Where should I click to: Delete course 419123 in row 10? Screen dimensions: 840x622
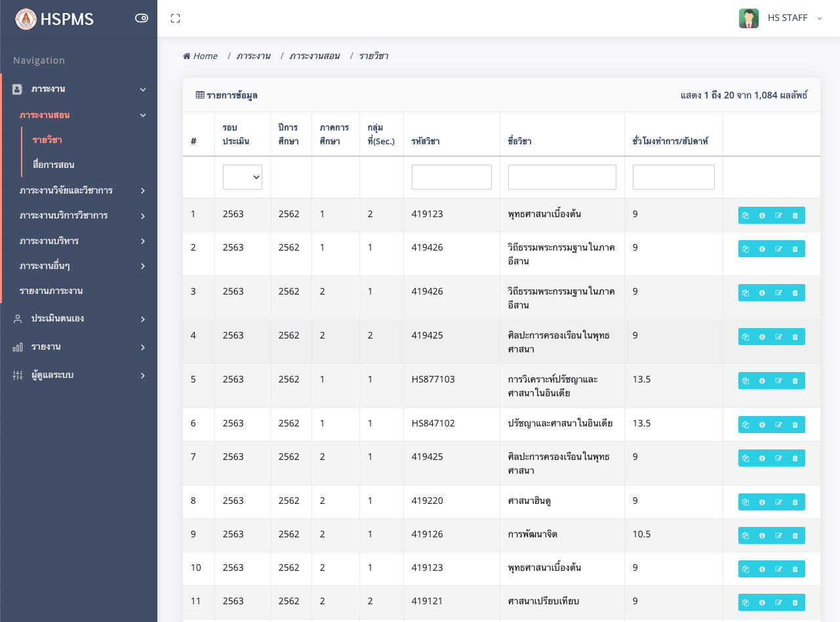(x=795, y=569)
